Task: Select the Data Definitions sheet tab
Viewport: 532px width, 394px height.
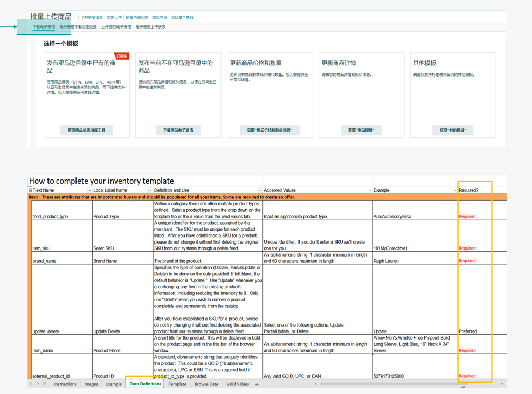Action: click(145, 384)
